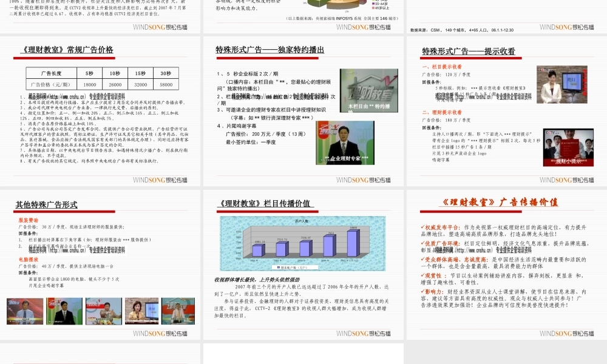Select the 18000 price cell
The width and height of the screenshot is (607, 364).
(89, 84)
